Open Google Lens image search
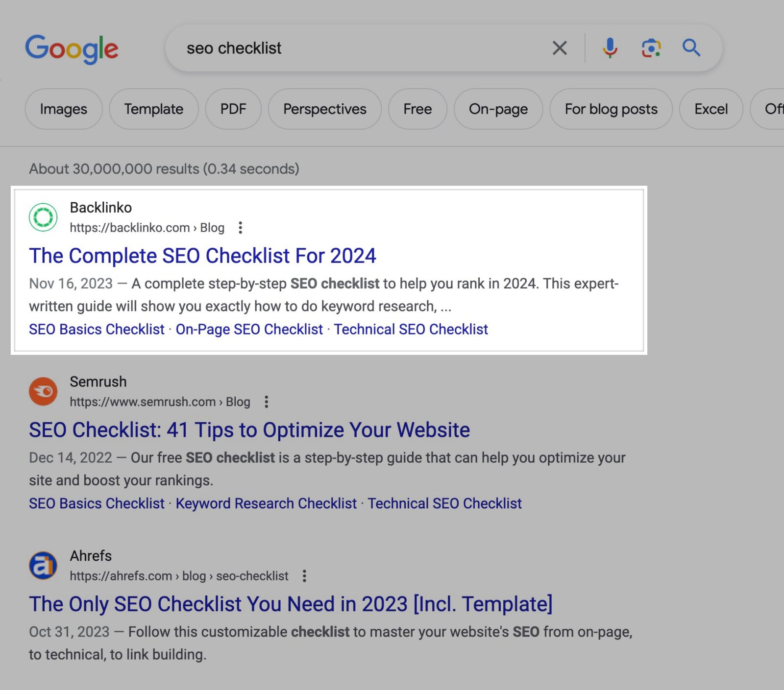784x690 pixels. point(650,48)
